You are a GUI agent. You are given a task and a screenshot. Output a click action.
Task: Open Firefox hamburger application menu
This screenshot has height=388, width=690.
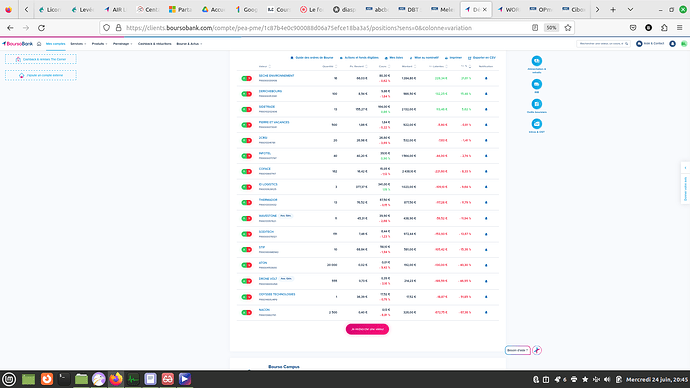(679, 28)
